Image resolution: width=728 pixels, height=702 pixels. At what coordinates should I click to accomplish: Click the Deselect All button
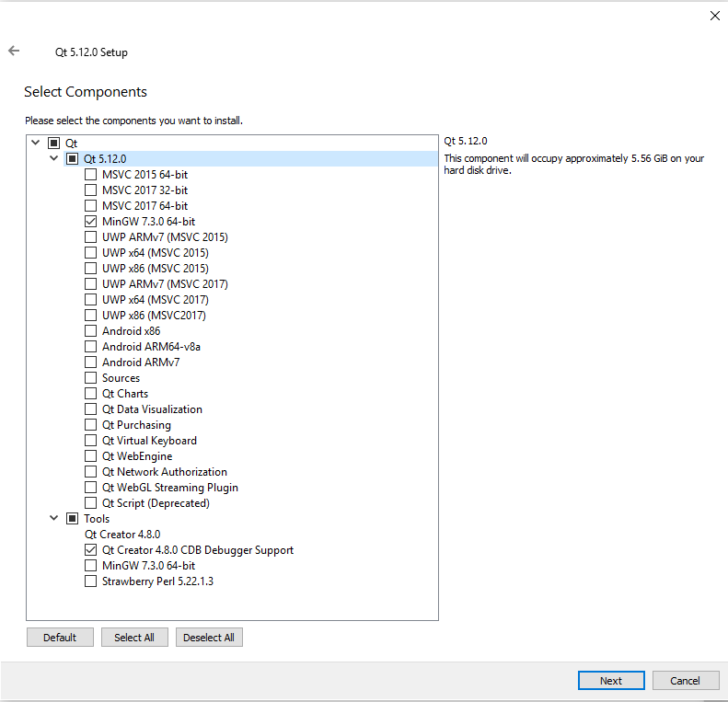pos(209,637)
